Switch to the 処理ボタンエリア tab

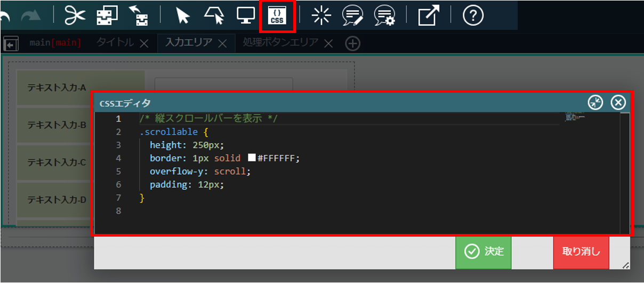pos(280,43)
